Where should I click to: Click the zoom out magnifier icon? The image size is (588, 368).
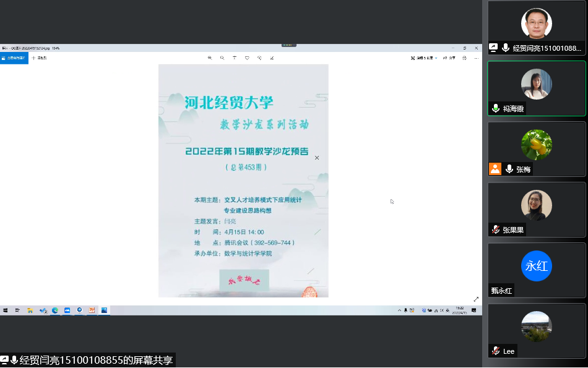click(222, 58)
